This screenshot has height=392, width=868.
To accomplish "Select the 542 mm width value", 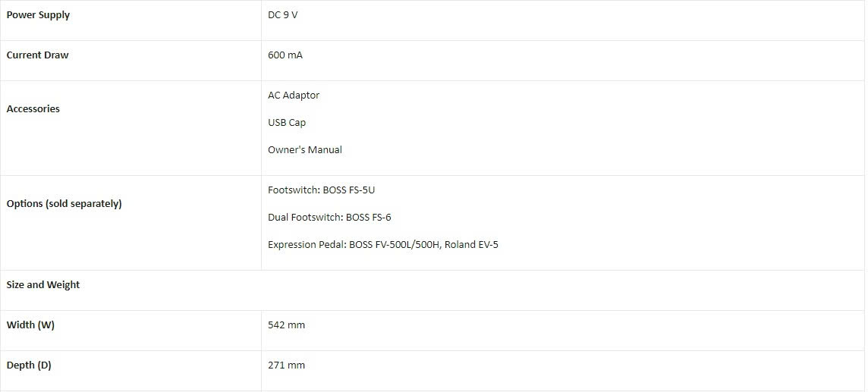I will point(286,325).
